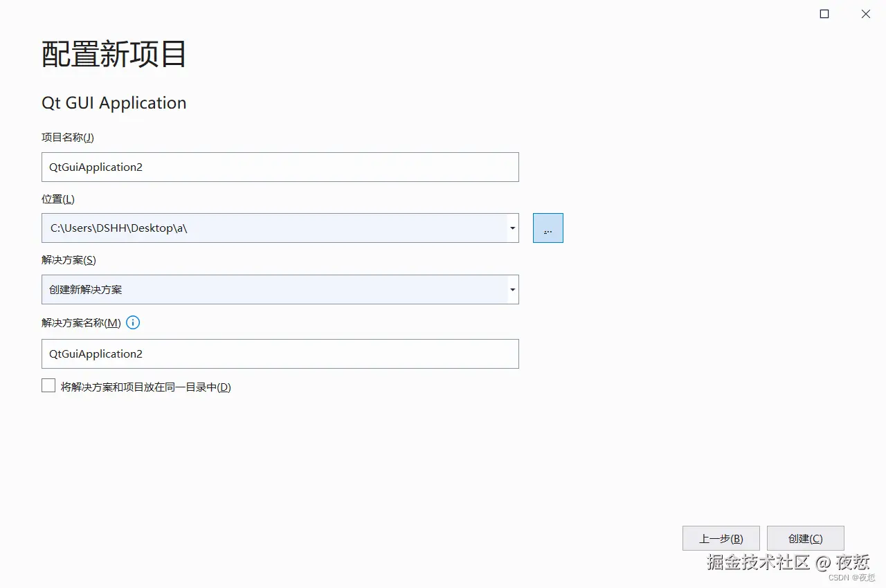Click the 创建(C) button
This screenshot has width=886, height=588.
tap(805, 538)
